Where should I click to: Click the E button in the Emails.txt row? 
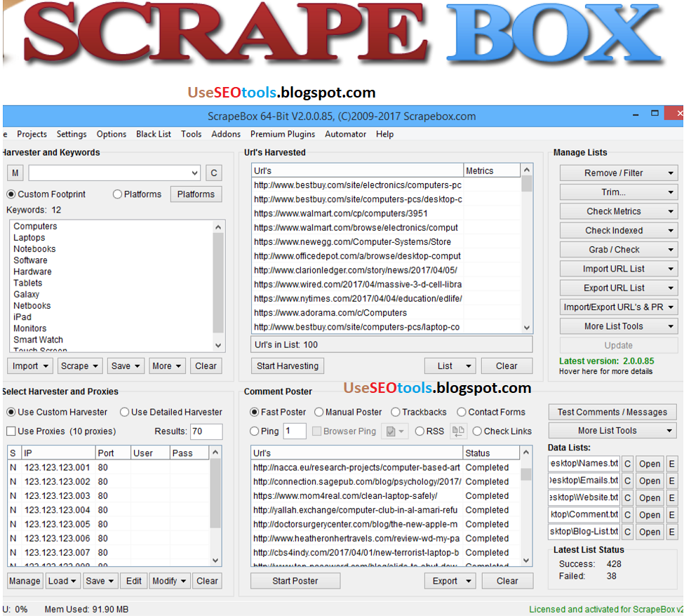click(672, 481)
